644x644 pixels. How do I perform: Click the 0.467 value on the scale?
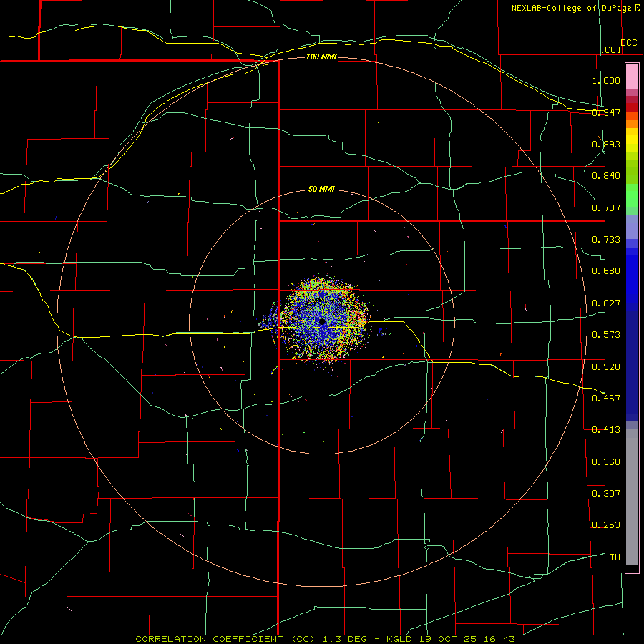[x=606, y=399]
